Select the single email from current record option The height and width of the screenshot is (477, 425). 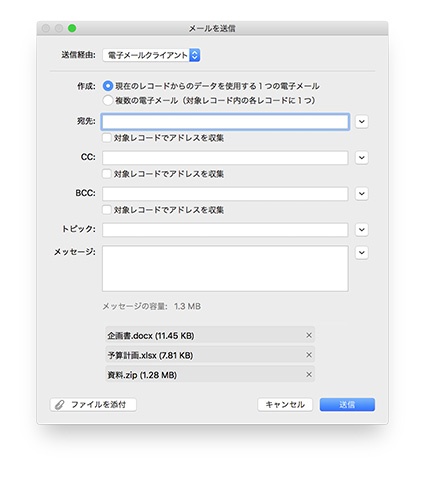click(108, 86)
